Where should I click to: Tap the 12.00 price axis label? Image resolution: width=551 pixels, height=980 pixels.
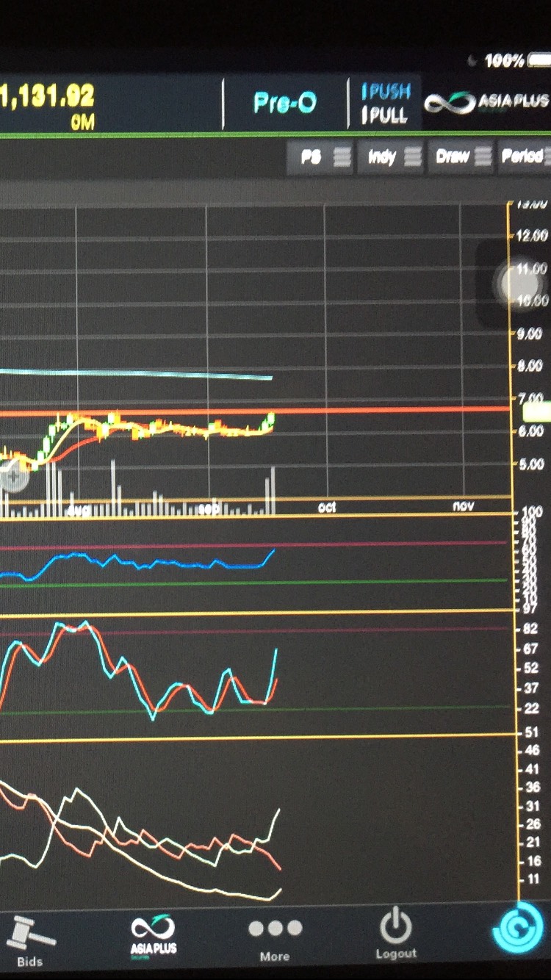pyautogui.click(x=531, y=236)
